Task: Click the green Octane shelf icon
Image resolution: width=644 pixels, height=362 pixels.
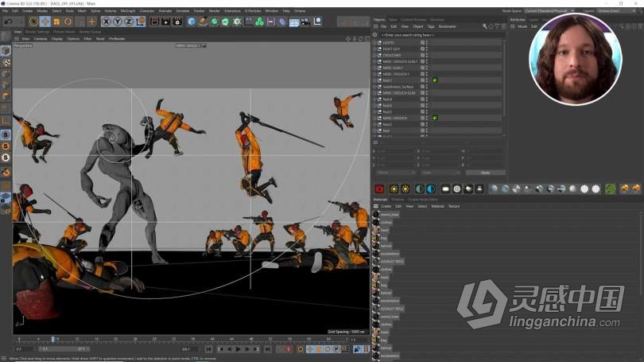Action: [611, 189]
